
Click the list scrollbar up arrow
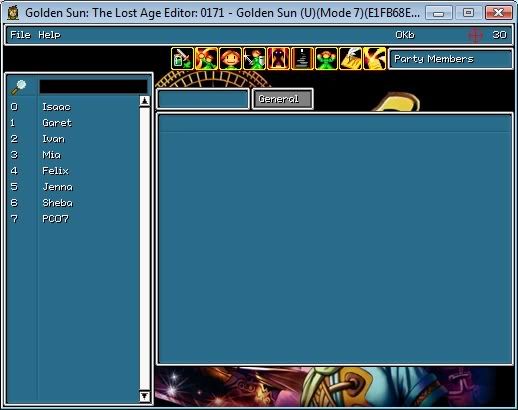(145, 101)
